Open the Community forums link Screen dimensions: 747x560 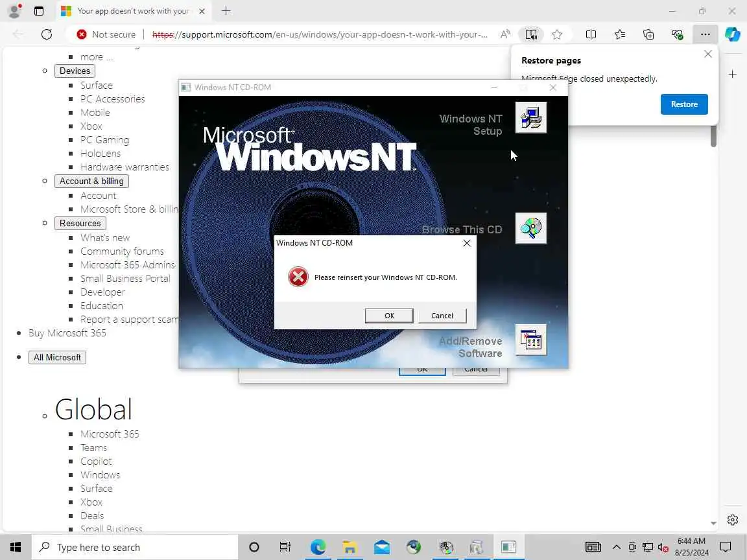tap(122, 251)
